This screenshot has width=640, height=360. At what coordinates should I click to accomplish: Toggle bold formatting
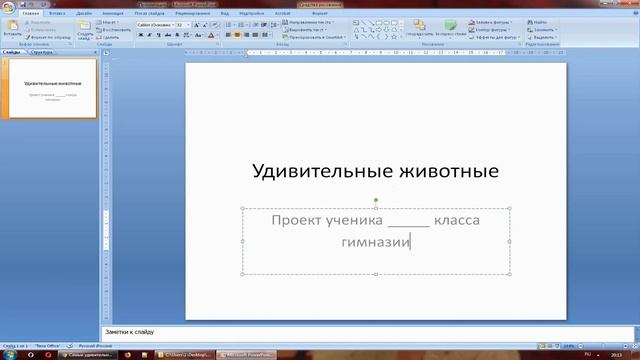(141, 36)
